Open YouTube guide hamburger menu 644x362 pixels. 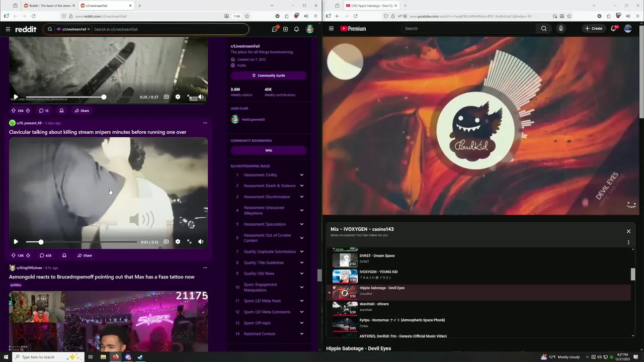pyautogui.click(x=331, y=29)
